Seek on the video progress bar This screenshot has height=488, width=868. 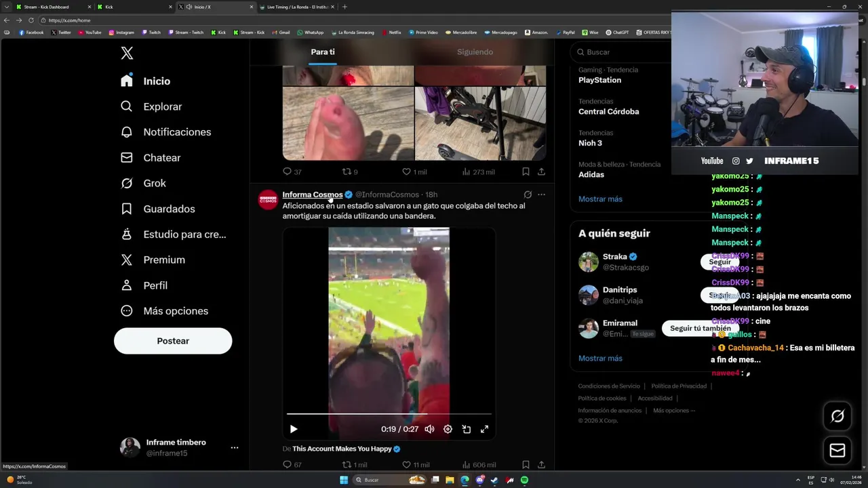point(389,413)
